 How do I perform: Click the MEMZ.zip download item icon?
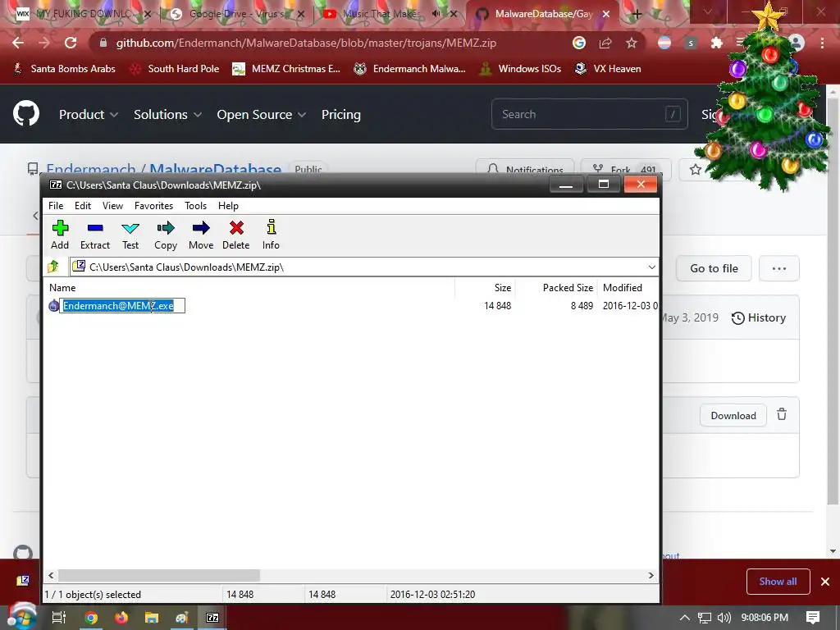[22, 580]
